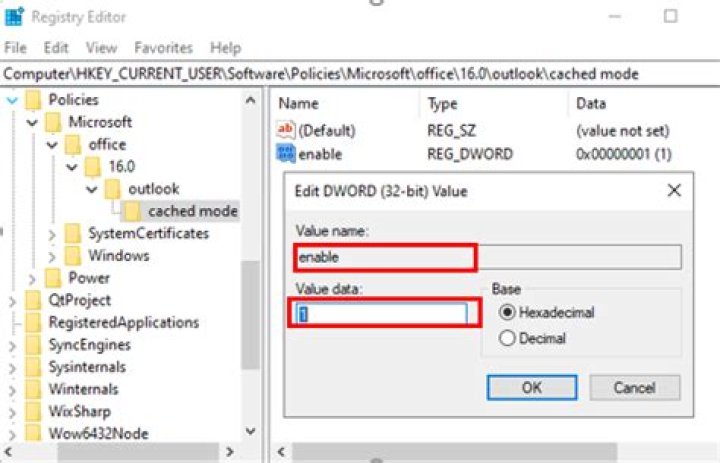Select the (Default) string value icon

point(287,130)
